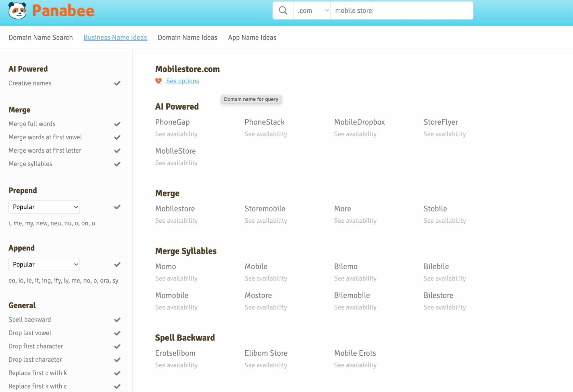Image resolution: width=573 pixels, height=392 pixels.
Task: Toggle Merge words at first vowel checkmark
Action: [117, 137]
